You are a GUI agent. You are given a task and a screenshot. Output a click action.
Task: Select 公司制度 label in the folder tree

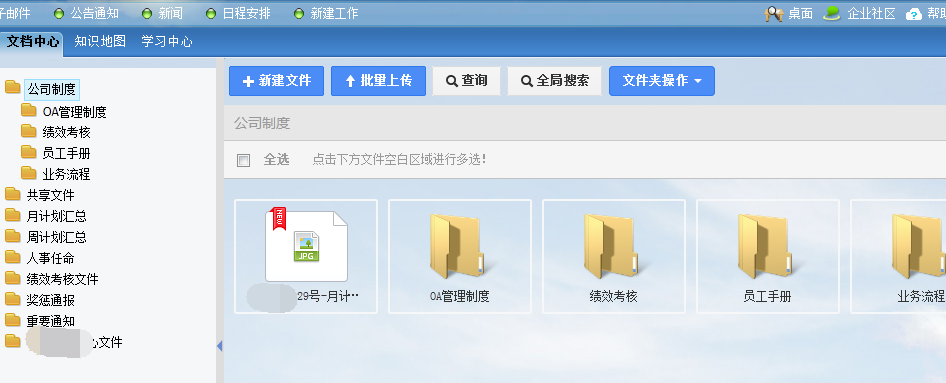52,89
